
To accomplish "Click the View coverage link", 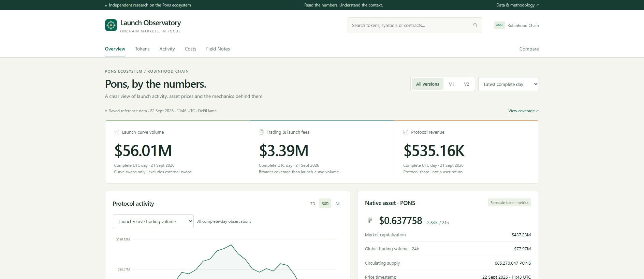I will pos(523,111).
